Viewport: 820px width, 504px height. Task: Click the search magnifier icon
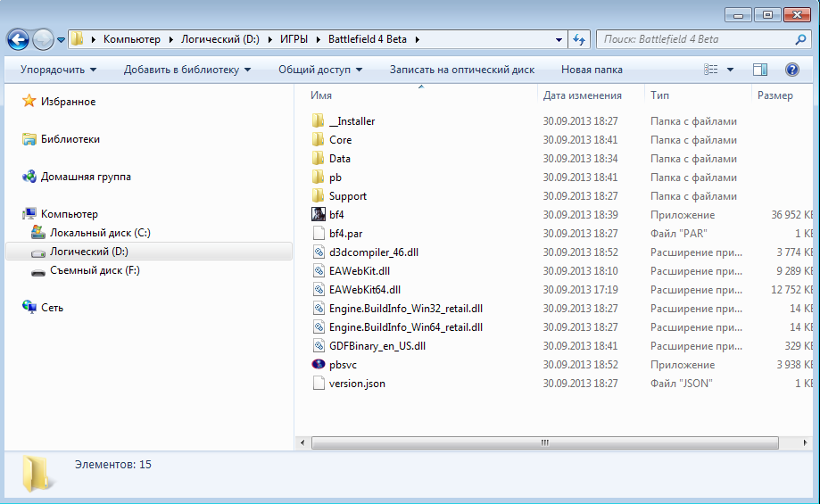pyautogui.click(x=800, y=39)
